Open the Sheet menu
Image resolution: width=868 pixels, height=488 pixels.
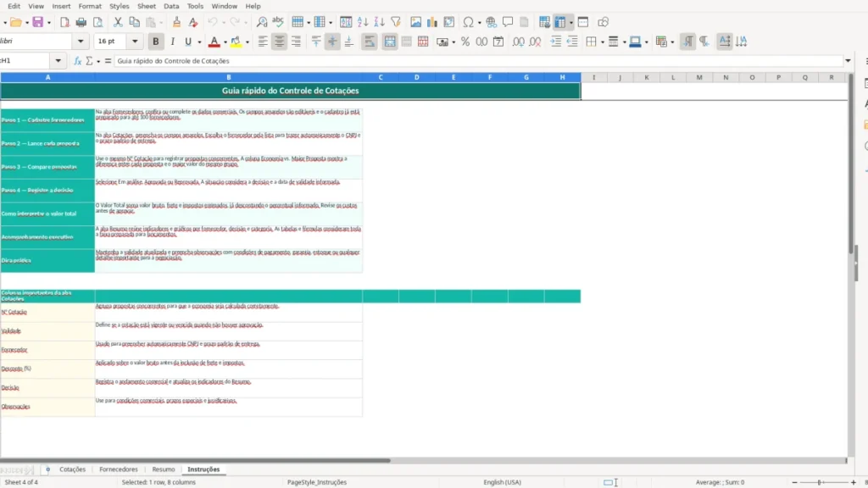(146, 6)
